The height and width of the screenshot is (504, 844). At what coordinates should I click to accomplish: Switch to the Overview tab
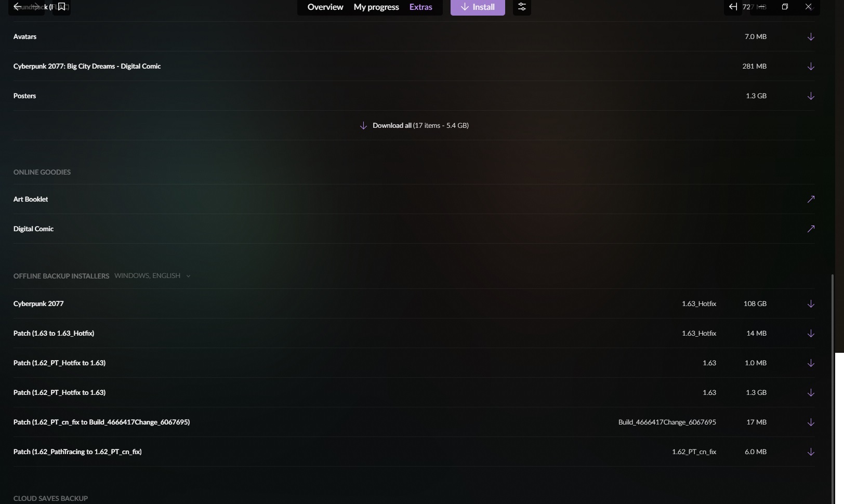tap(325, 7)
